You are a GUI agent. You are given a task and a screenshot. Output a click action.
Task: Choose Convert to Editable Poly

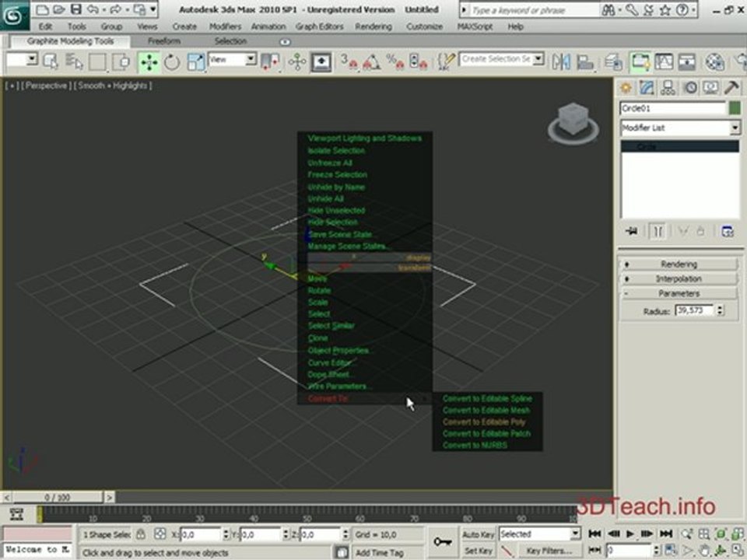[483, 422]
